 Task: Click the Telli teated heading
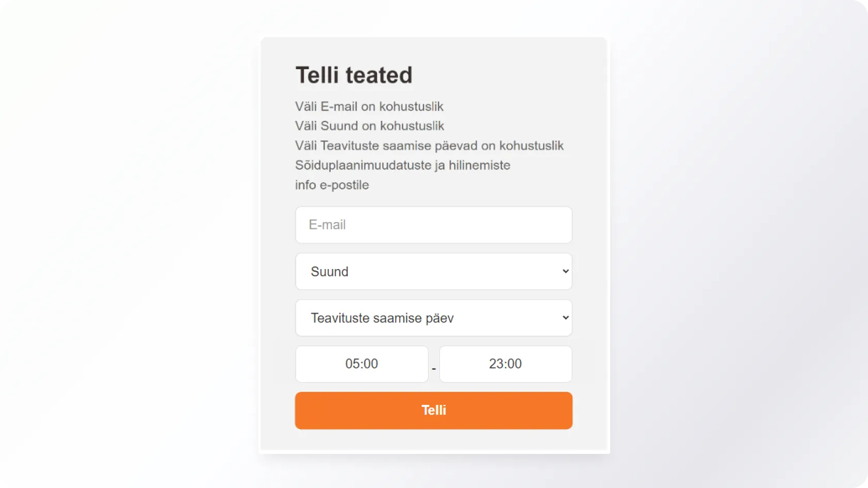[354, 75]
